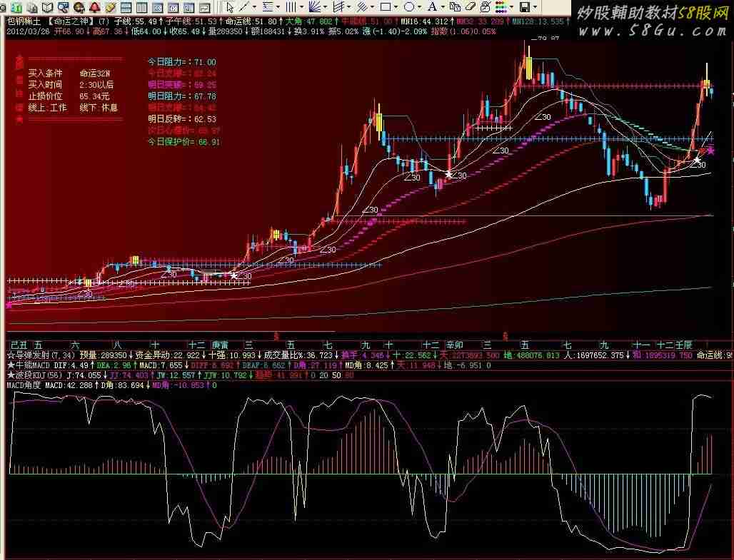The height and width of the screenshot is (560, 734).
Task: Expand the line tool dropdown arrow
Action: pos(254,7)
